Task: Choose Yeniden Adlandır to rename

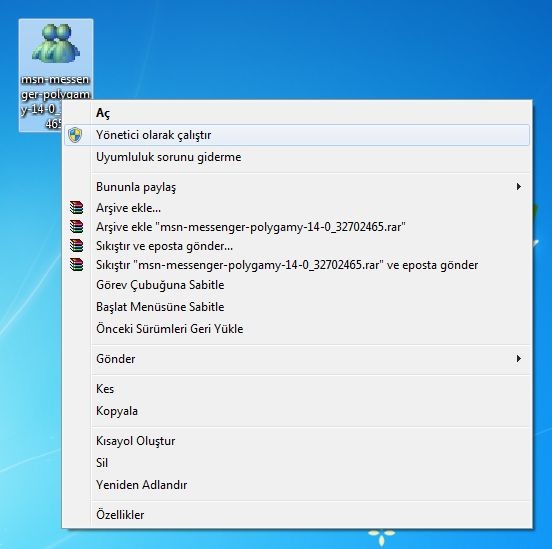Action: [297, 485]
